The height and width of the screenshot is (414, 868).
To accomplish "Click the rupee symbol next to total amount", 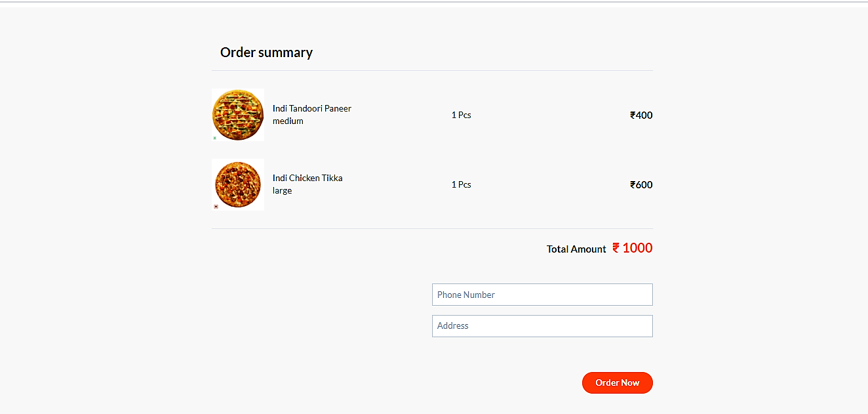I will (x=615, y=248).
